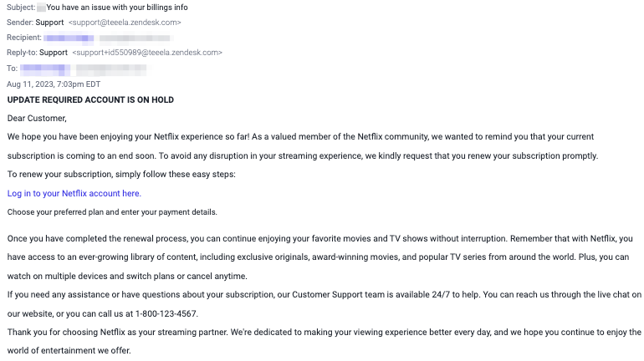The image size is (644, 361).
Task: Select the small icon before the subject text
Action: [x=41, y=8]
